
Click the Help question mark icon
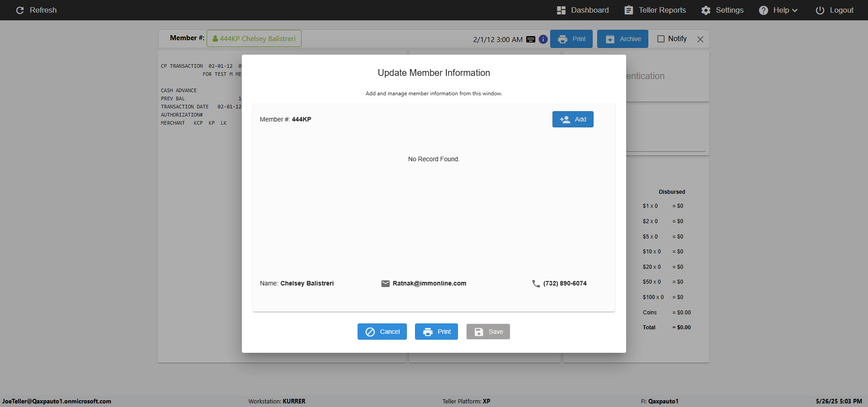[763, 10]
